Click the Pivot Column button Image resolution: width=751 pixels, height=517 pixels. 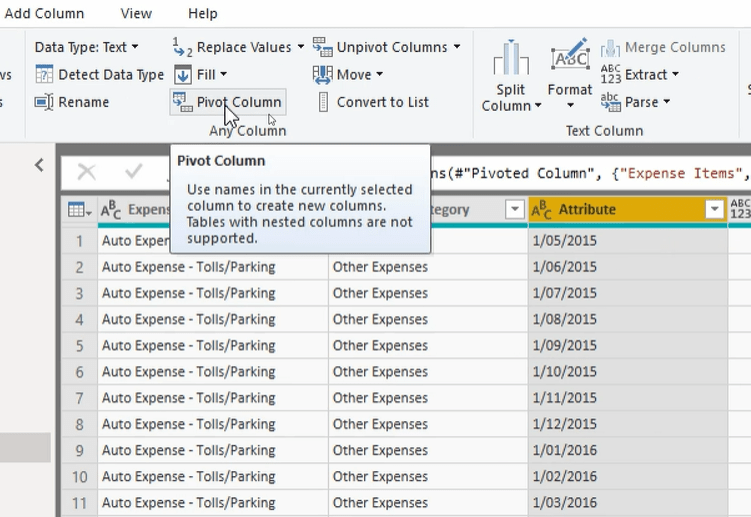(228, 102)
